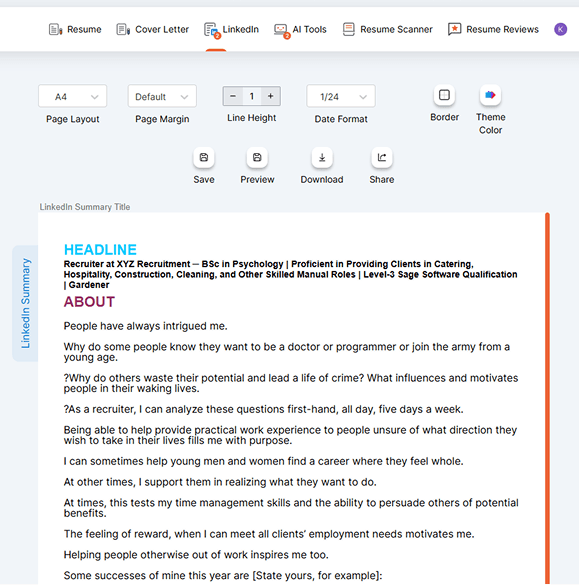Click the orange scrollbar on document edge

coord(547,398)
